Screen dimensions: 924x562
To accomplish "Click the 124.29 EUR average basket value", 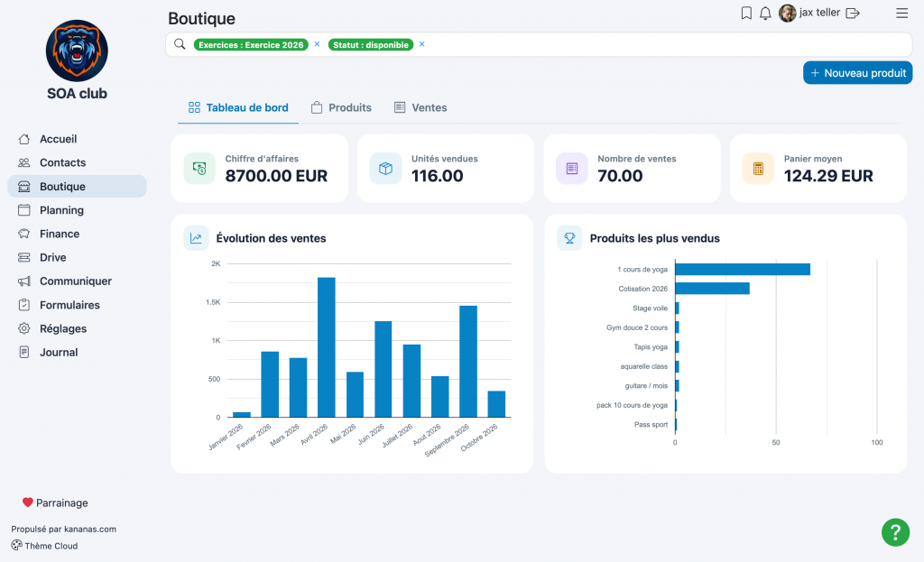I will (x=828, y=176).
